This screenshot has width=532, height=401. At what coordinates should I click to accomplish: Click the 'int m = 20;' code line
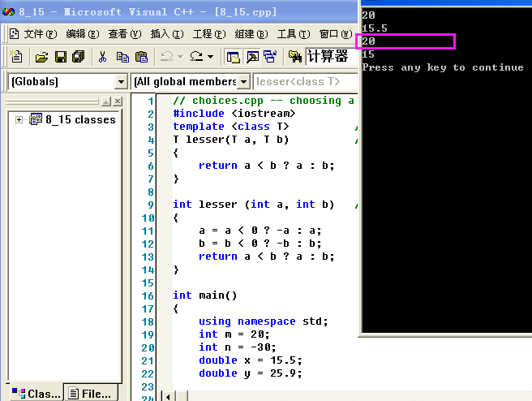tap(234, 334)
